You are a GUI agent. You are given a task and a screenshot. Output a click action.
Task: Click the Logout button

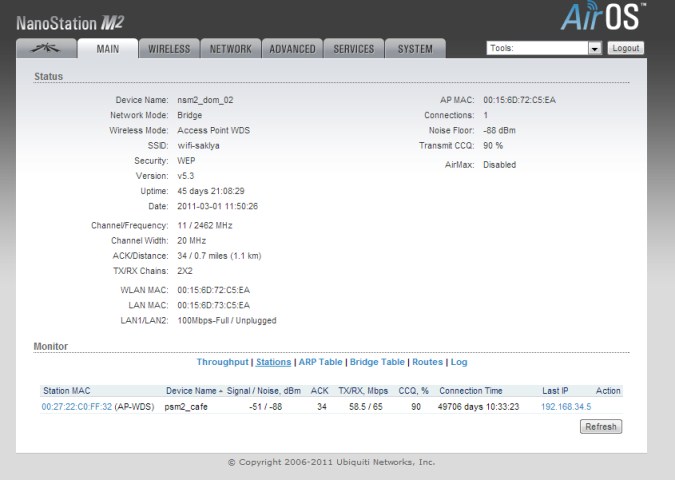coord(625,48)
